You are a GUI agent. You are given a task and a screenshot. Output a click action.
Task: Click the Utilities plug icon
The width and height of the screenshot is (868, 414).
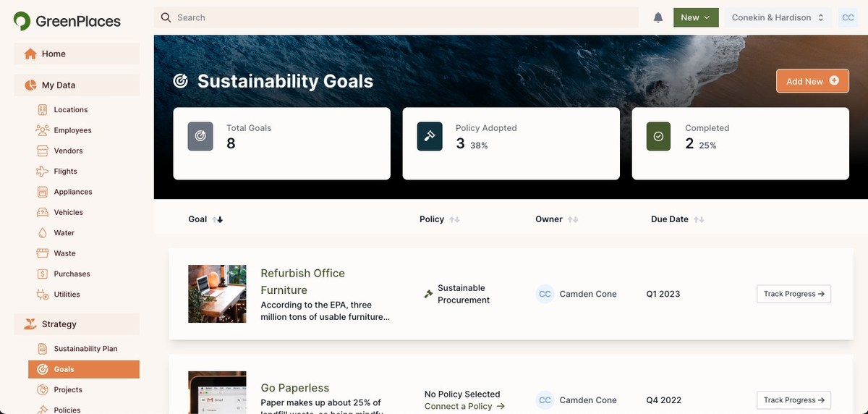[x=42, y=295]
